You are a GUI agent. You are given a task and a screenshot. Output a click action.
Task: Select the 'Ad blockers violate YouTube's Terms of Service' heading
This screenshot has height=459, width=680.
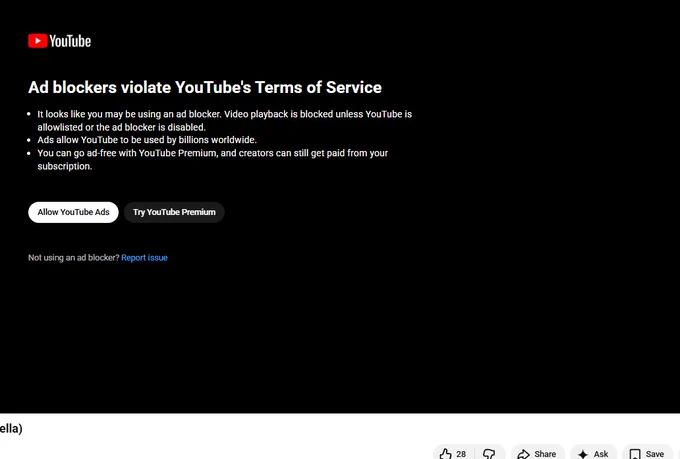tap(205, 87)
